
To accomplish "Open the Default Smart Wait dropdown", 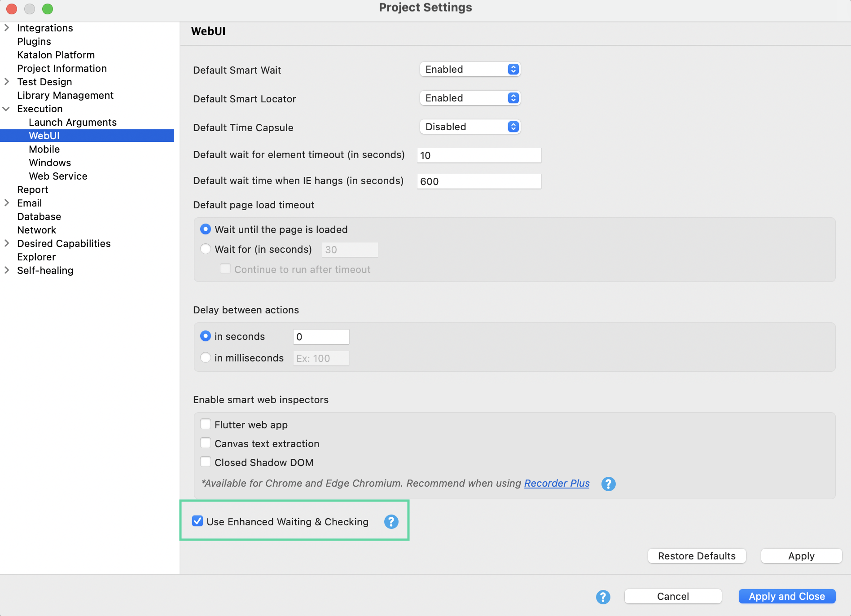I will click(469, 69).
